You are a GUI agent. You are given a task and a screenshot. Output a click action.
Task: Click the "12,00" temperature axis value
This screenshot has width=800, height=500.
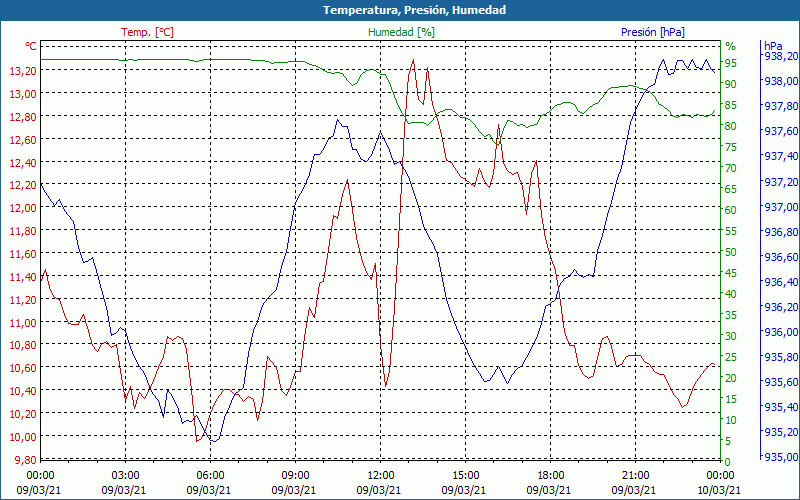23,208
